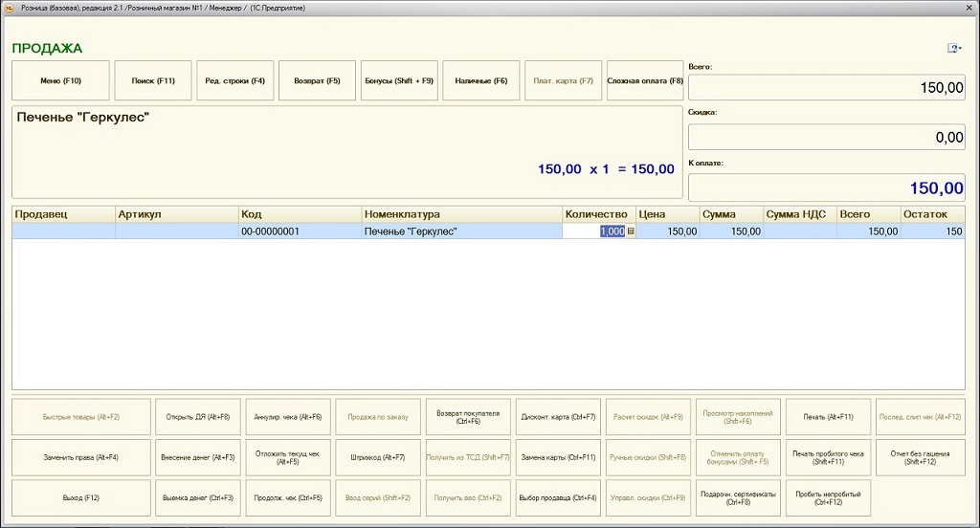Click the Поиск (F11) button
The image size is (980, 528).
coord(153,80)
